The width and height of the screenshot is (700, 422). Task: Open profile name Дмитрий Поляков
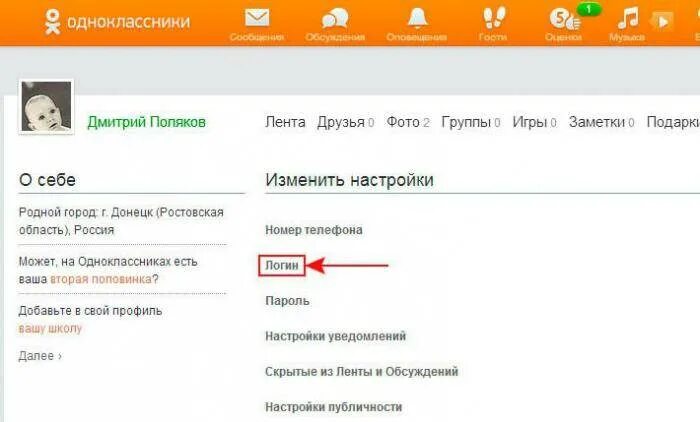point(146,122)
